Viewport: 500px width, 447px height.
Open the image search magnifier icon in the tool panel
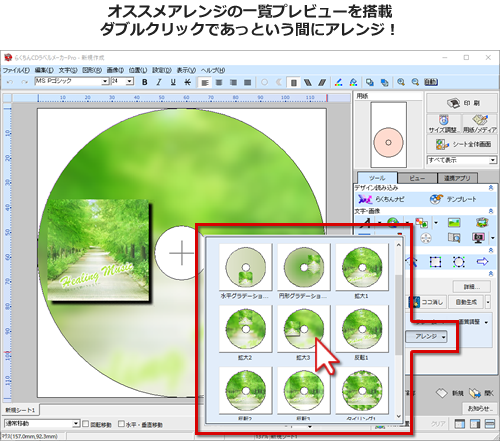(454, 238)
